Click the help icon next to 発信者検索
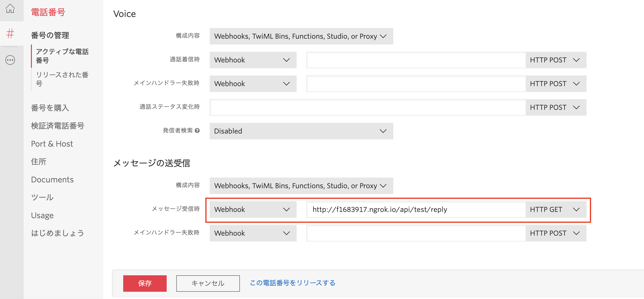Image resolution: width=644 pixels, height=299 pixels. (197, 130)
